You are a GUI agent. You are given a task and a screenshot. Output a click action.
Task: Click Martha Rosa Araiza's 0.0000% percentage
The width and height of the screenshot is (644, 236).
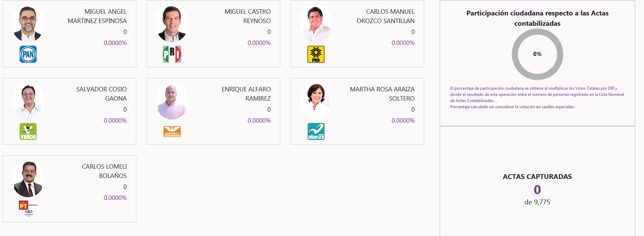click(403, 121)
